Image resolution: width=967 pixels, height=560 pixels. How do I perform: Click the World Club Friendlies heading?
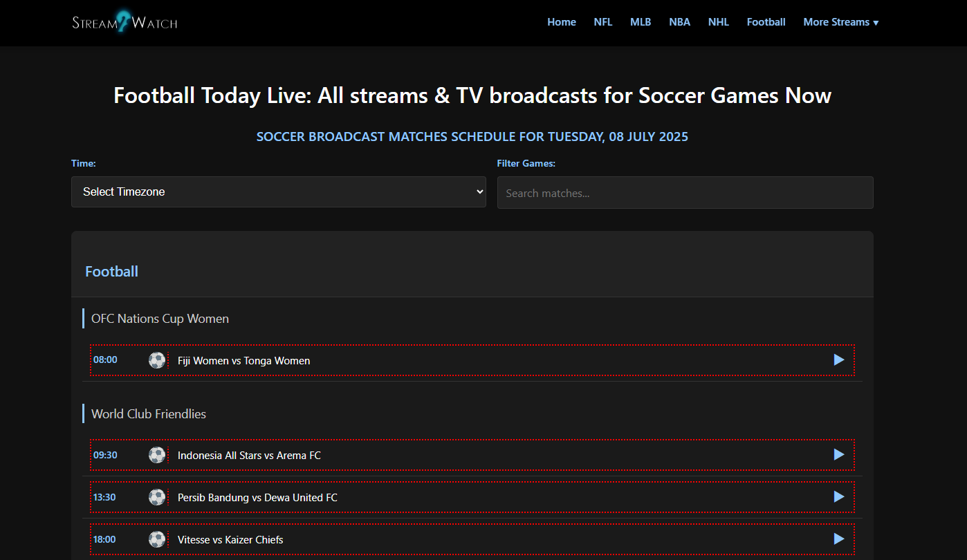[x=149, y=414]
